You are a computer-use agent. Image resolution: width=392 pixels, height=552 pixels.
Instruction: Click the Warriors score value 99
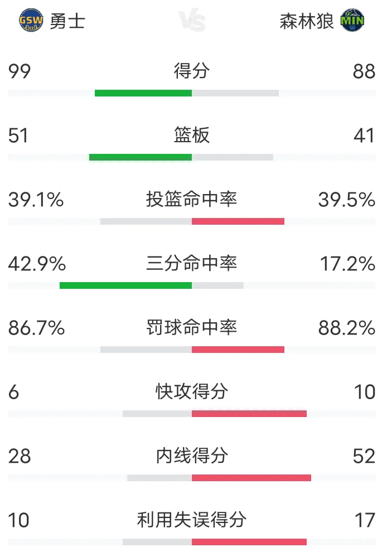(x=20, y=71)
